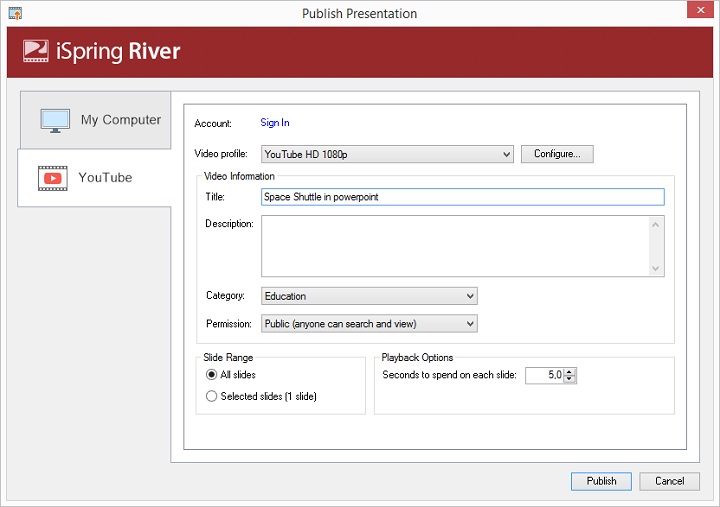Click the Sign In link
The height and width of the screenshot is (507, 720).
[275, 123]
